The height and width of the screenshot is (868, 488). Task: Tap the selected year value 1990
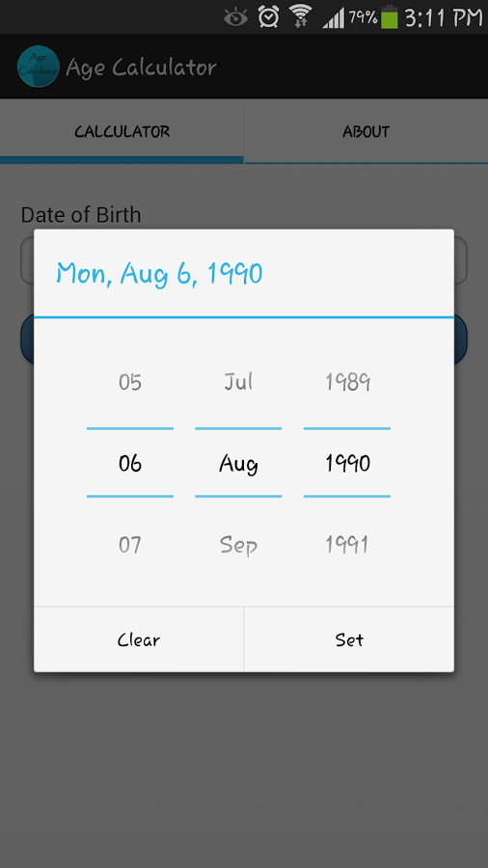point(347,463)
